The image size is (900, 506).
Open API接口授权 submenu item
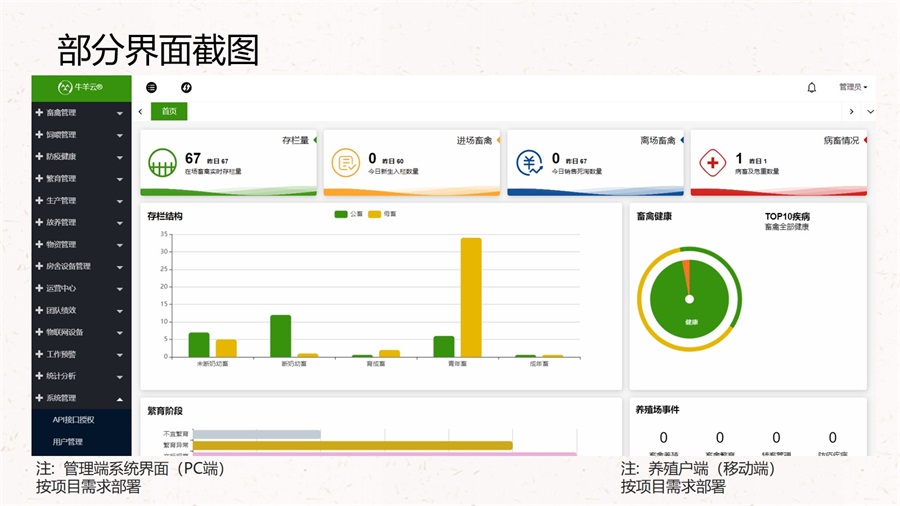tap(74, 420)
